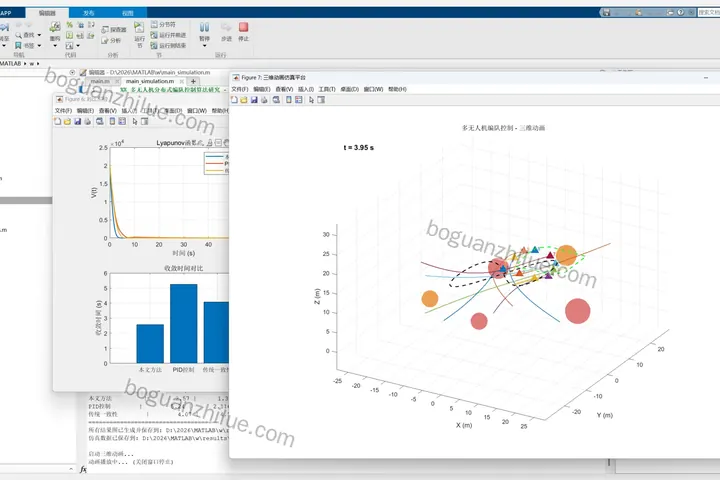The image size is (720, 480).
Task: Click the Bookmark (书签) button
Action: (25, 45)
